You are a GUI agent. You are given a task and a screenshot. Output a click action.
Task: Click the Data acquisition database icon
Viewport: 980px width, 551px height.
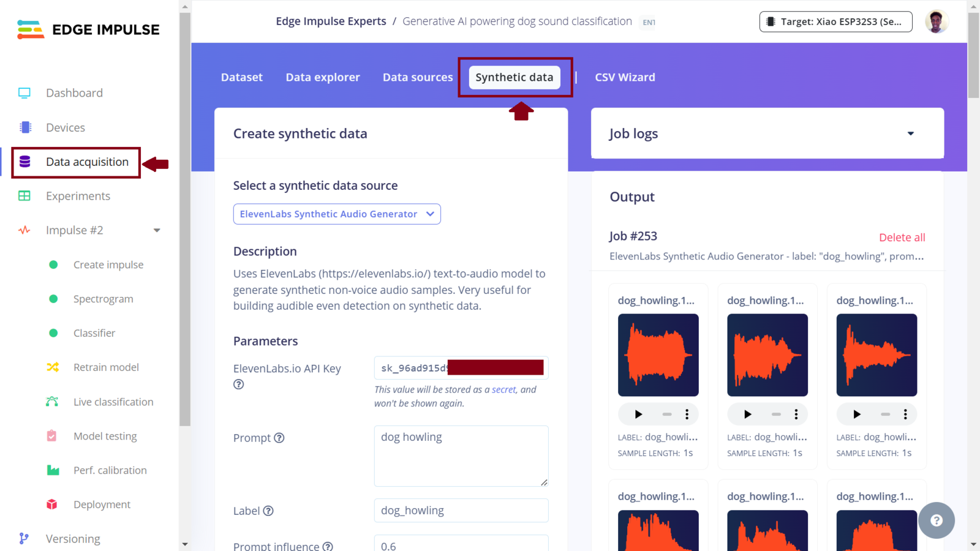(x=25, y=162)
